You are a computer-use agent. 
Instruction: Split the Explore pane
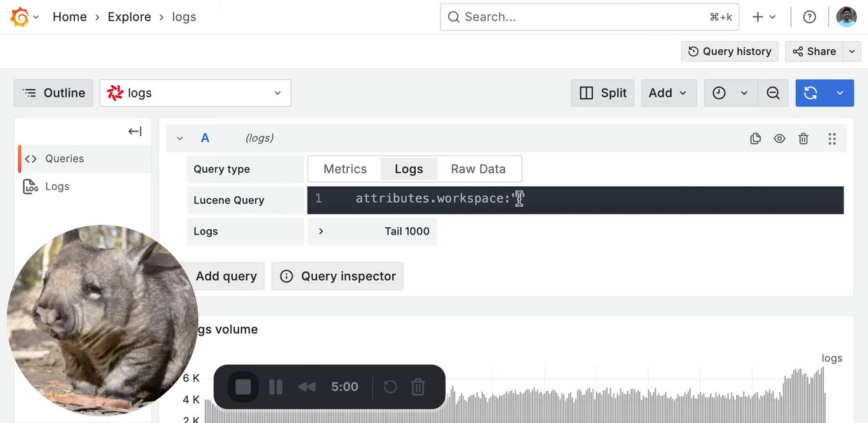click(x=603, y=93)
